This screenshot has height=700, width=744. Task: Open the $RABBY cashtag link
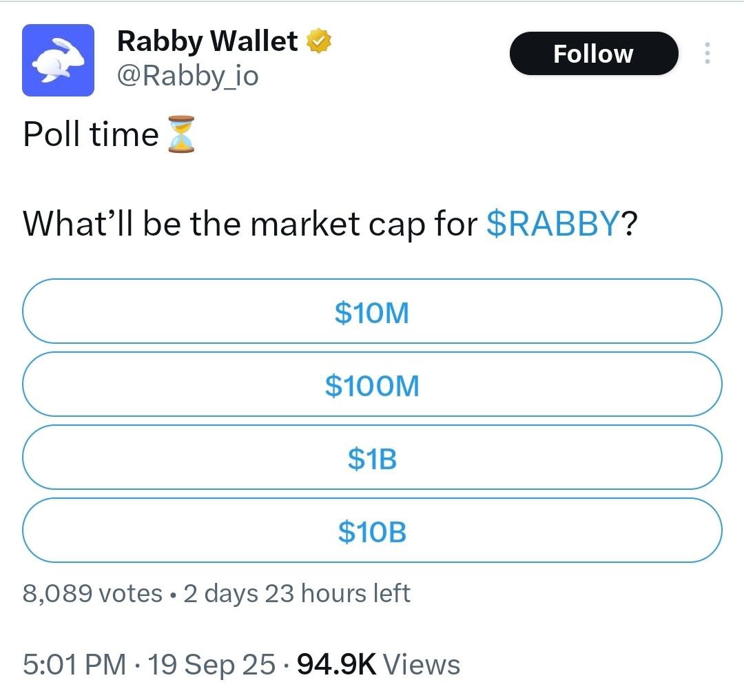click(553, 223)
